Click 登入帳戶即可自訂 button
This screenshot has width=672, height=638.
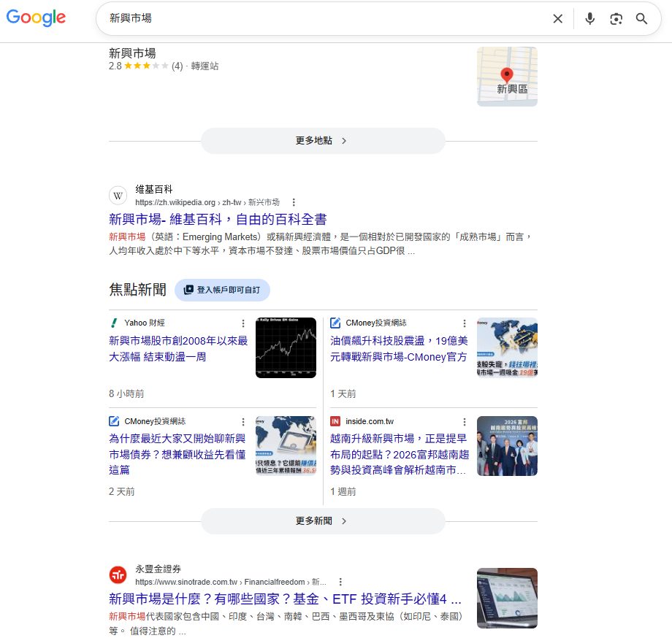(222, 290)
